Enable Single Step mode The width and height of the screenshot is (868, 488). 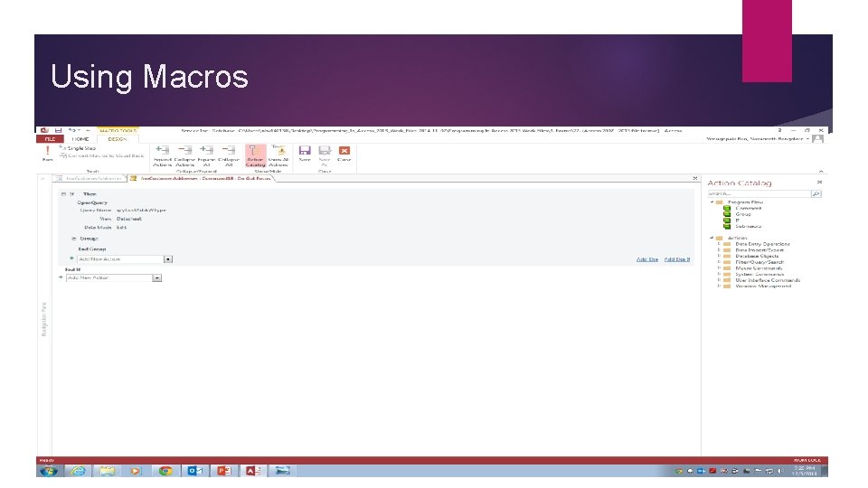[x=78, y=148]
